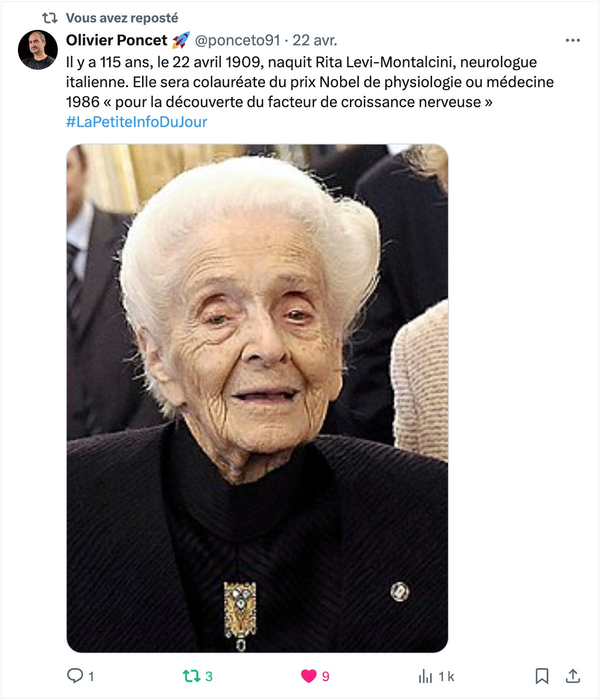This screenshot has height=700, width=600.
Task: Click Olivier Poncet's profile avatar
Action: point(38,50)
